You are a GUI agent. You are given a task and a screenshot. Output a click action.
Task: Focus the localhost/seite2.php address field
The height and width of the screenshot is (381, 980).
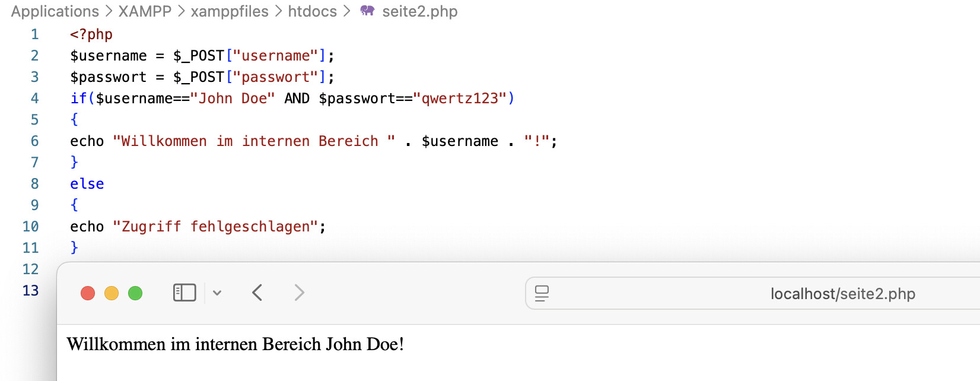click(x=842, y=294)
